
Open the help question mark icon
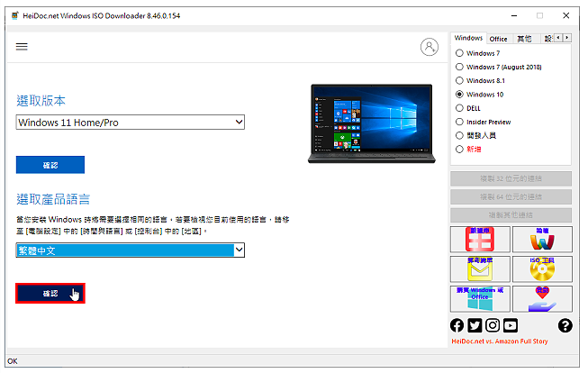pyautogui.click(x=565, y=325)
